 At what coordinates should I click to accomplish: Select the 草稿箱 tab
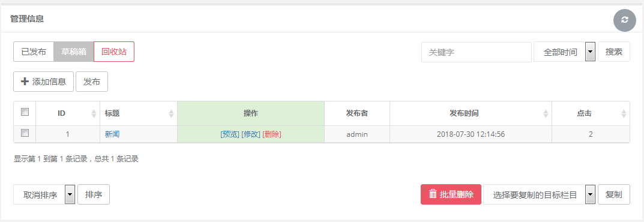coord(73,52)
